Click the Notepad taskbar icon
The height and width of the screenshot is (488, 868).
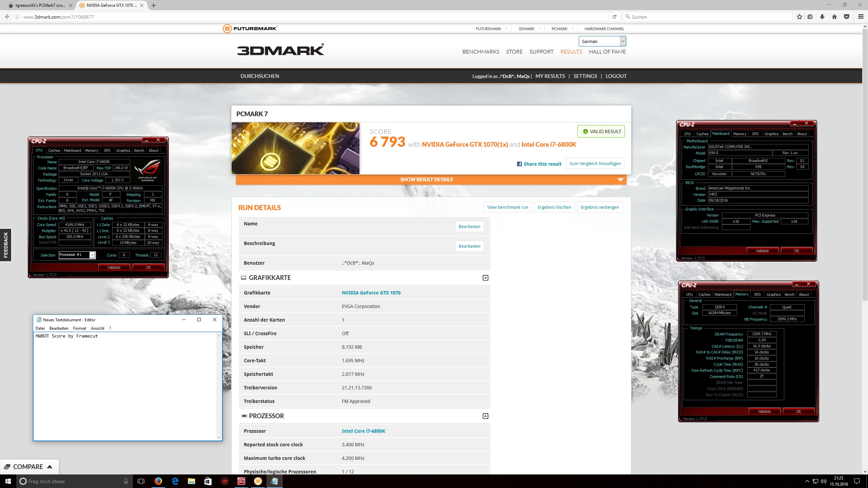tap(274, 481)
